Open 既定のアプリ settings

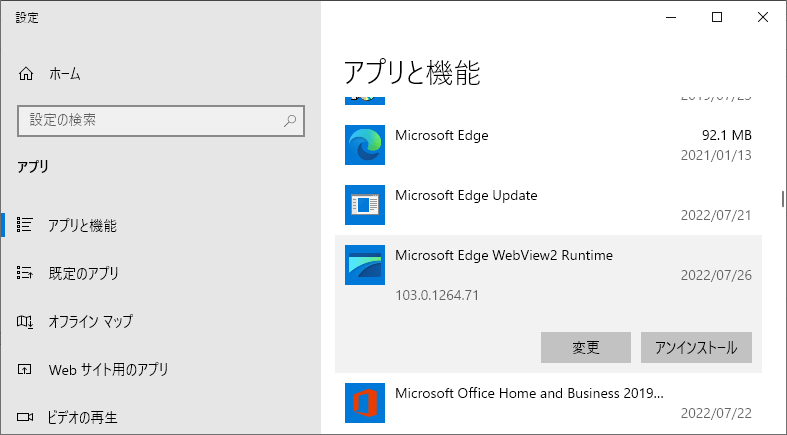click(161, 273)
